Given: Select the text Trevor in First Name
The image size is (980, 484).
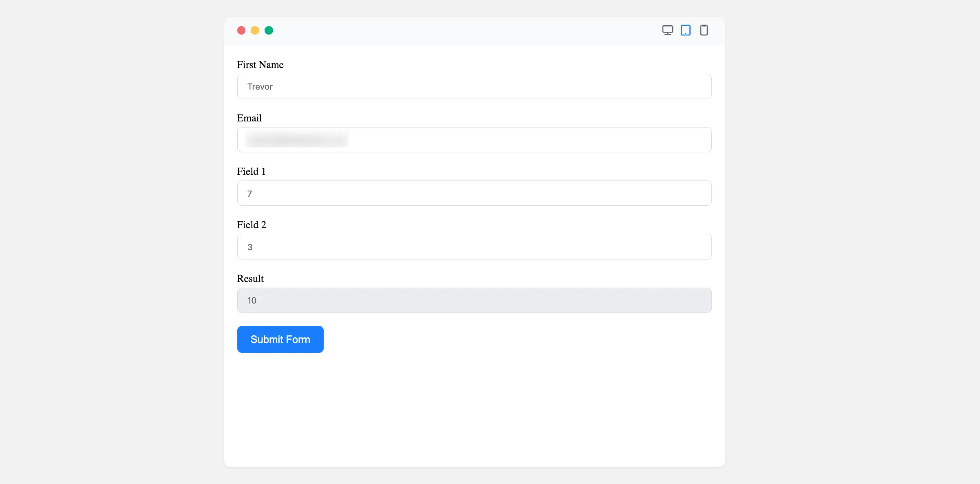Looking at the screenshot, I should (x=260, y=86).
